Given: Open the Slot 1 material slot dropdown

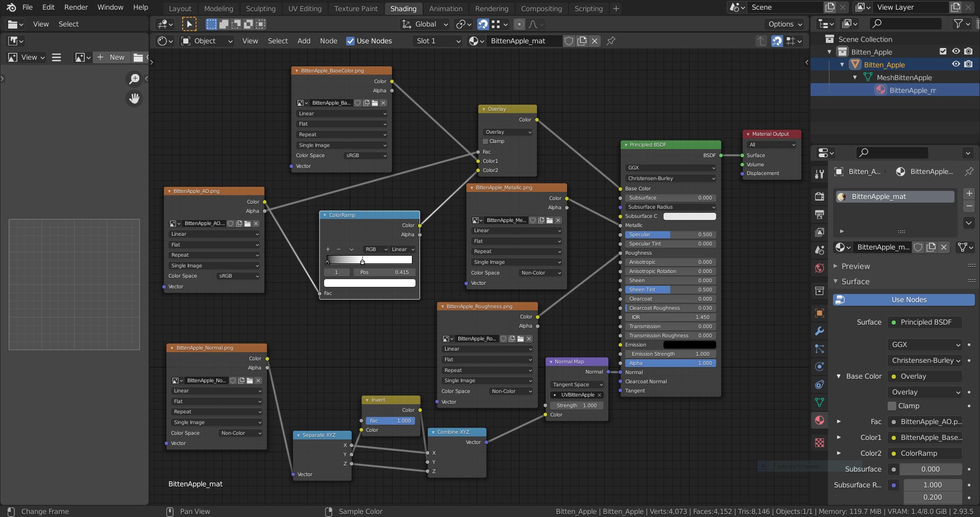Looking at the screenshot, I should (438, 41).
